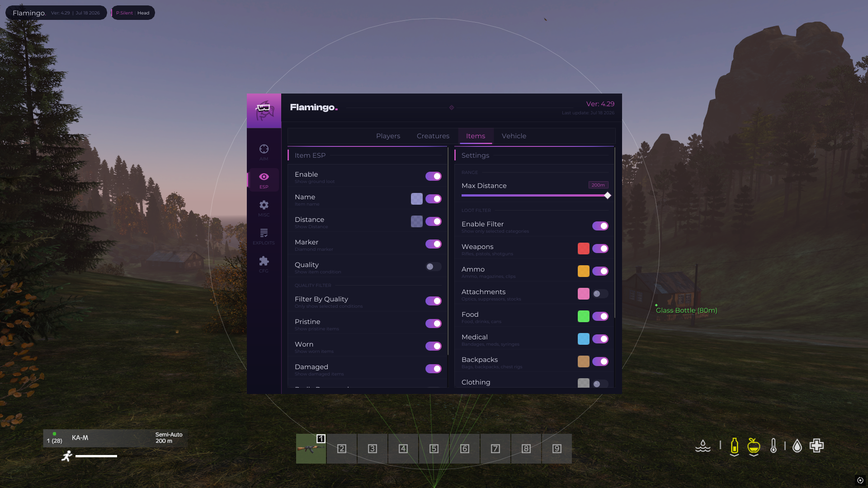The image size is (868, 488).
Task: Switch to the Creatures tab
Action: click(433, 136)
